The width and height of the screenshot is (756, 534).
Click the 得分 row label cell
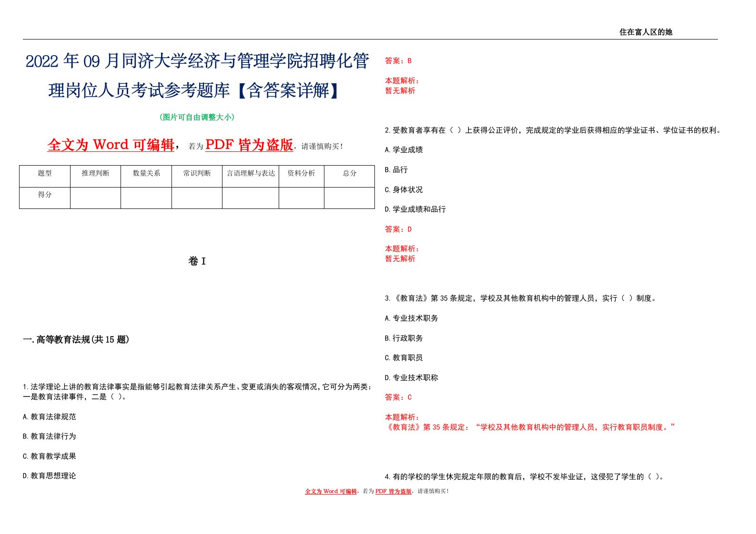[x=45, y=198]
